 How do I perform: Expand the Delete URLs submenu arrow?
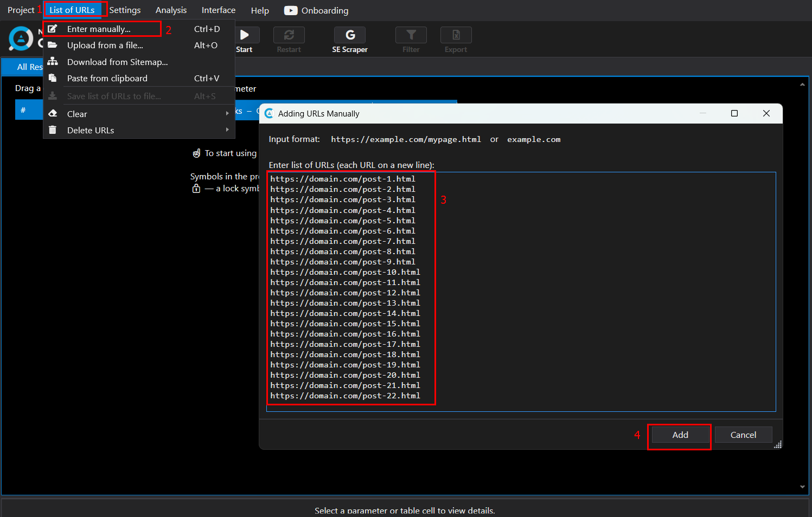(x=227, y=130)
